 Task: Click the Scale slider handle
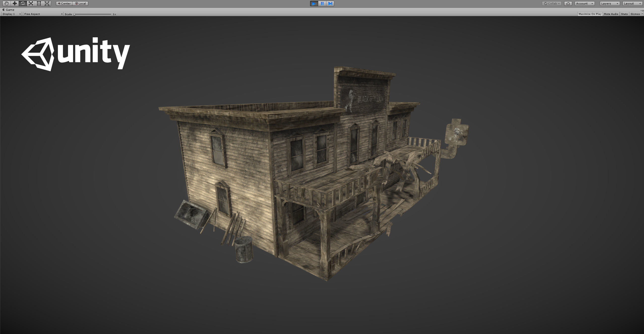(74, 14)
